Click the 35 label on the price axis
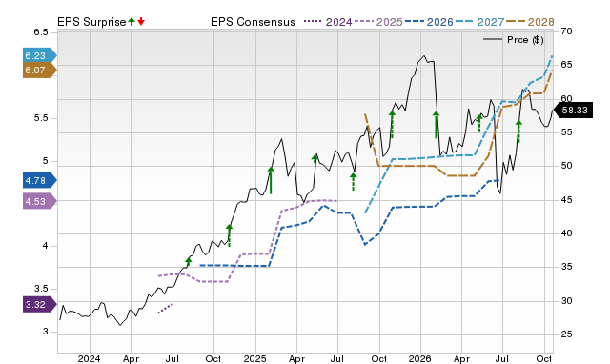610x364 pixels. [x=566, y=267]
